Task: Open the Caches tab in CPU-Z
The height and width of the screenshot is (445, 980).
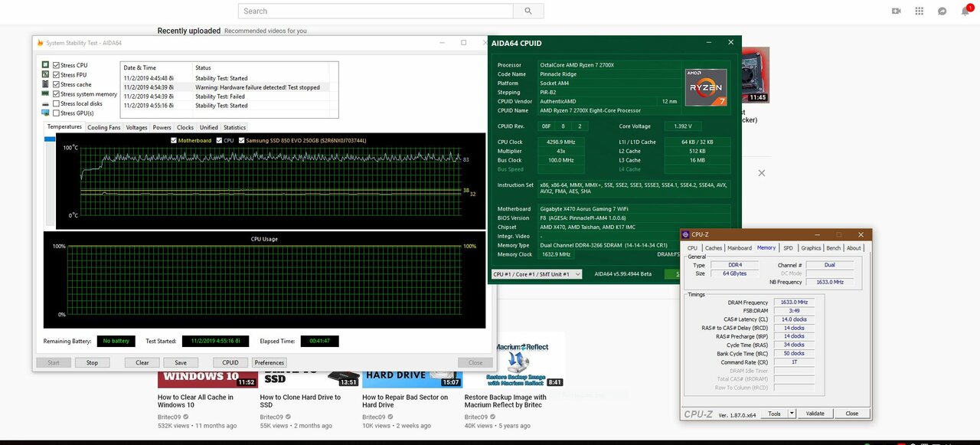Action: click(714, 248)
